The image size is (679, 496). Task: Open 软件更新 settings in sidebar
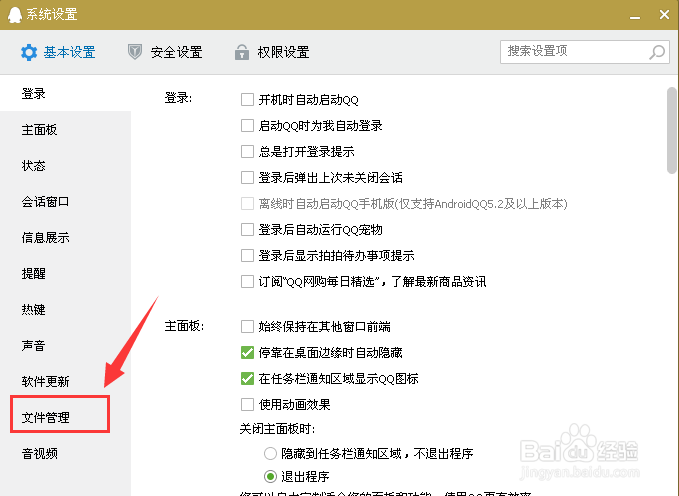65,381
